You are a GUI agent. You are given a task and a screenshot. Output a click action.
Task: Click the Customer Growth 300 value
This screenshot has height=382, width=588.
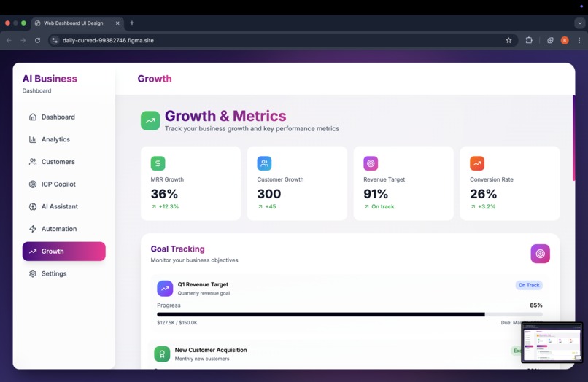269,194
